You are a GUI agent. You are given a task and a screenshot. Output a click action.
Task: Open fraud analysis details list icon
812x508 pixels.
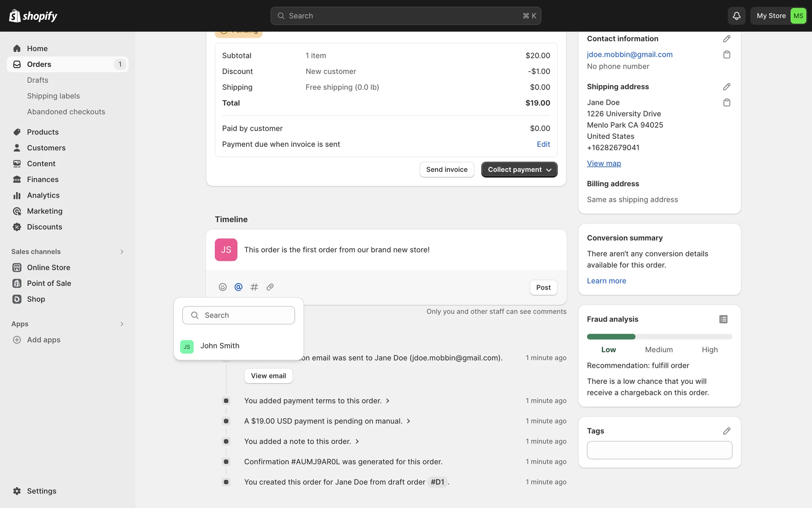[723, 319]
